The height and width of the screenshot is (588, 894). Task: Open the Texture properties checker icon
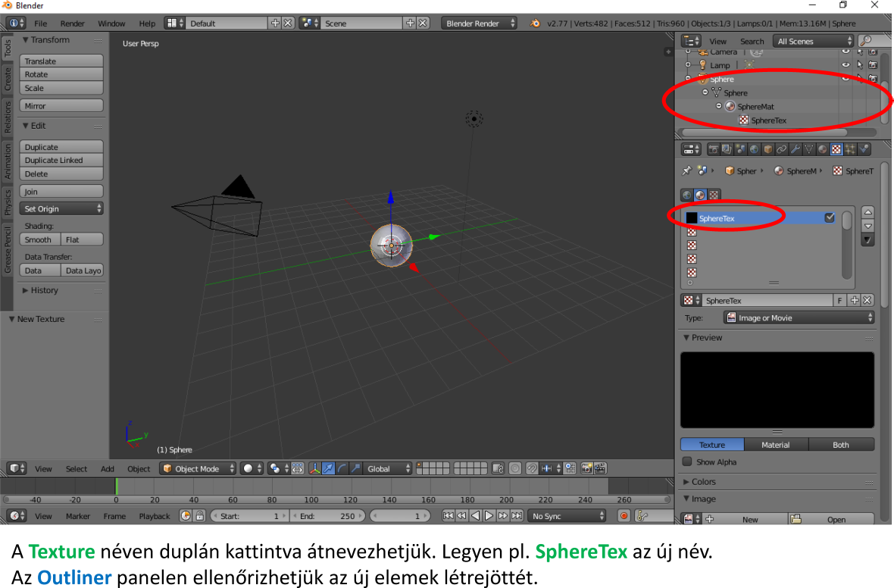(836, 149)
